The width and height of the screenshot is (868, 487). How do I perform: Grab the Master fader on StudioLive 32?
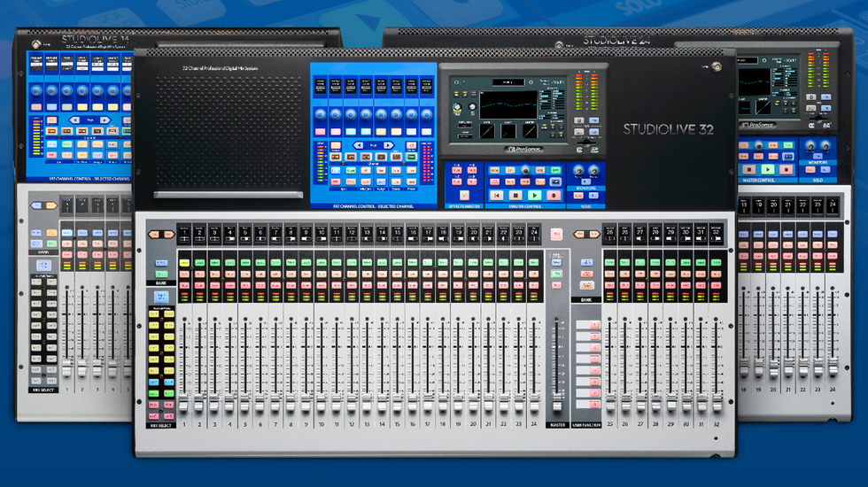point(557,402)
